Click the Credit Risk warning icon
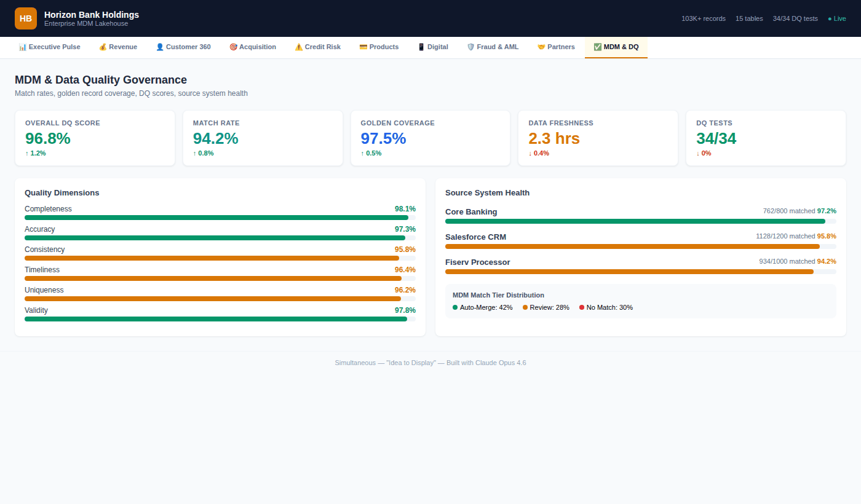The image size is (861, 504). coord(299,47)
